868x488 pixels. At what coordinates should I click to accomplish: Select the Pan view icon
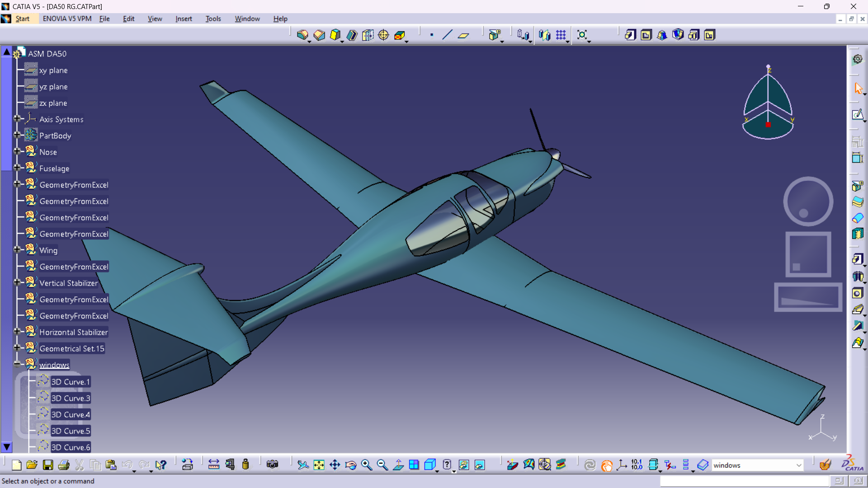click(335, 465)
